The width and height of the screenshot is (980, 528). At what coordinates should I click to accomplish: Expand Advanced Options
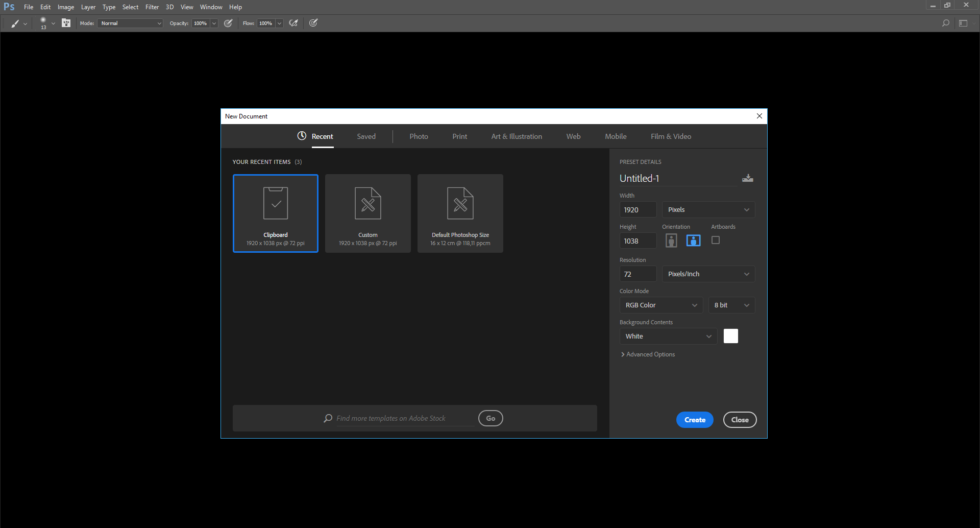point(648,354)
